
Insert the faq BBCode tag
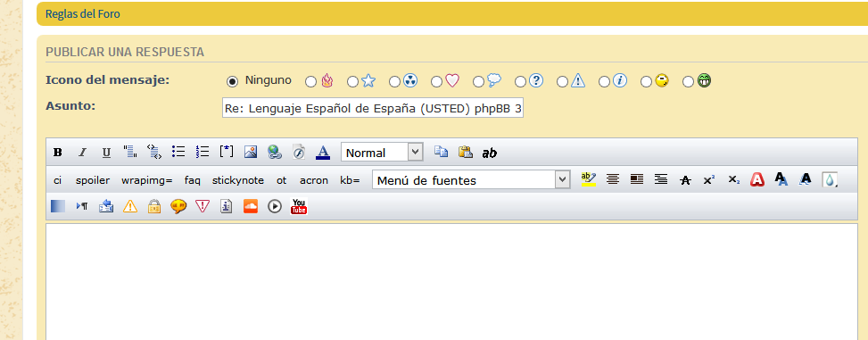(193, 180)
